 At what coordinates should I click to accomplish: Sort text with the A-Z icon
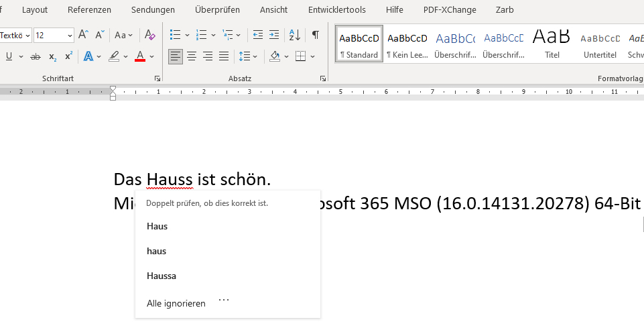[294, 34]
